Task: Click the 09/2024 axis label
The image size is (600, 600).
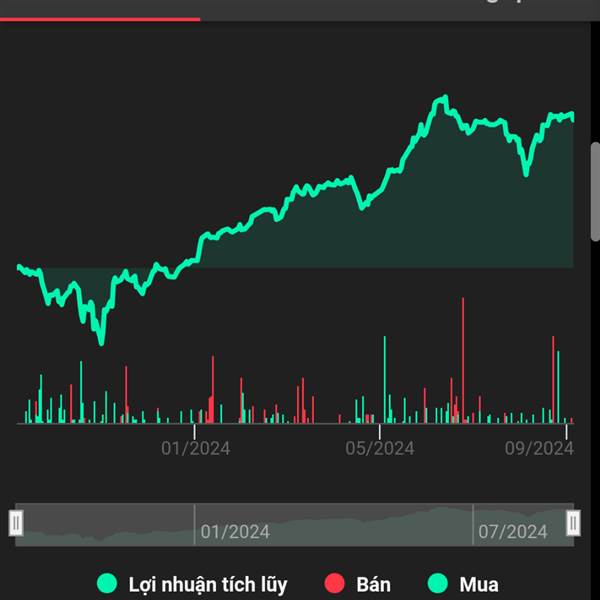Action: tap(539, 448)
